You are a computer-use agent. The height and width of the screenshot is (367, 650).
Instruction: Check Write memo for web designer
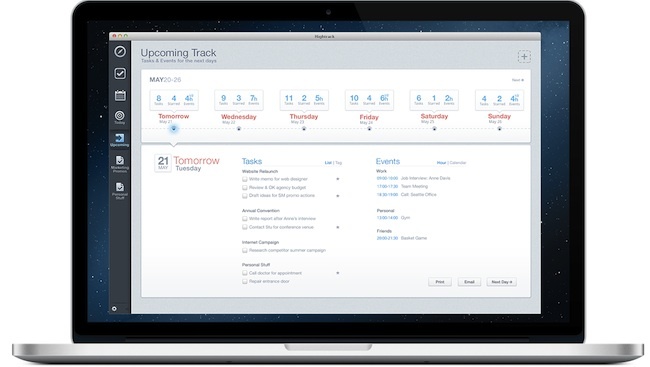tap(245, 179)
